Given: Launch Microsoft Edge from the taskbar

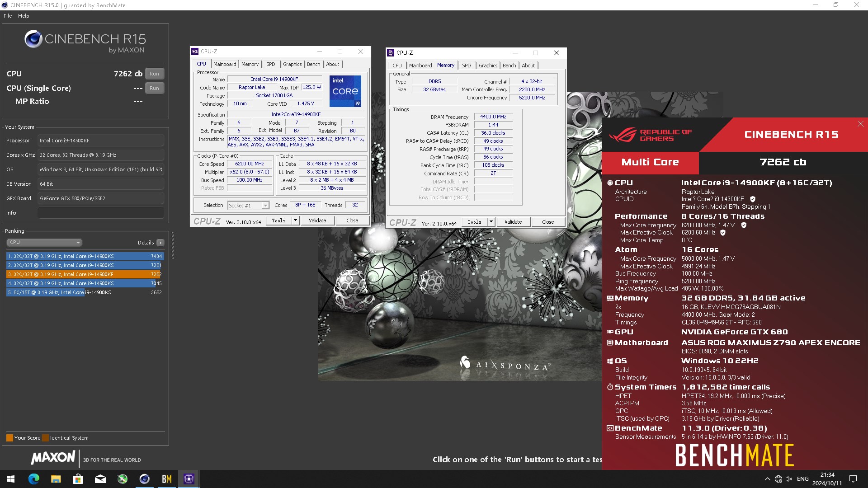Looking at the screenshot, I should (33, 479).
